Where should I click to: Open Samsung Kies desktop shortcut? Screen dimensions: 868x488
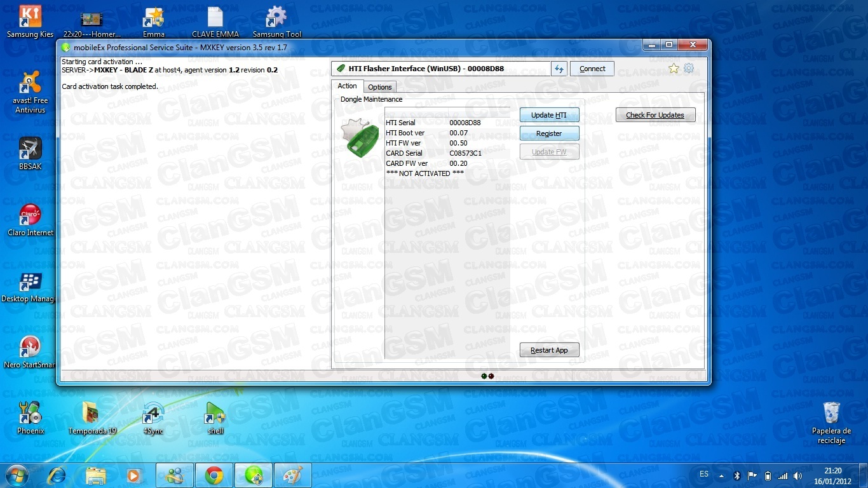tap(30, 22)
